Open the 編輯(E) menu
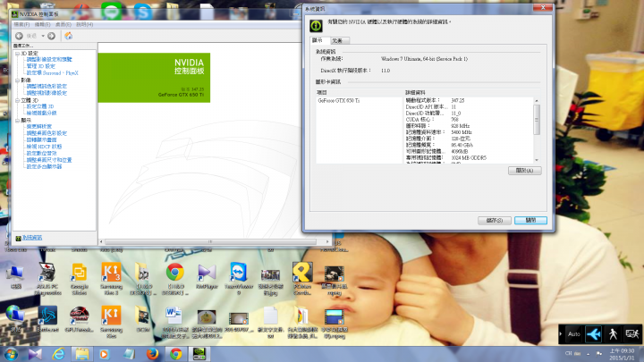Viewport: 644px width, 362px height. click(x=42, y=25)
